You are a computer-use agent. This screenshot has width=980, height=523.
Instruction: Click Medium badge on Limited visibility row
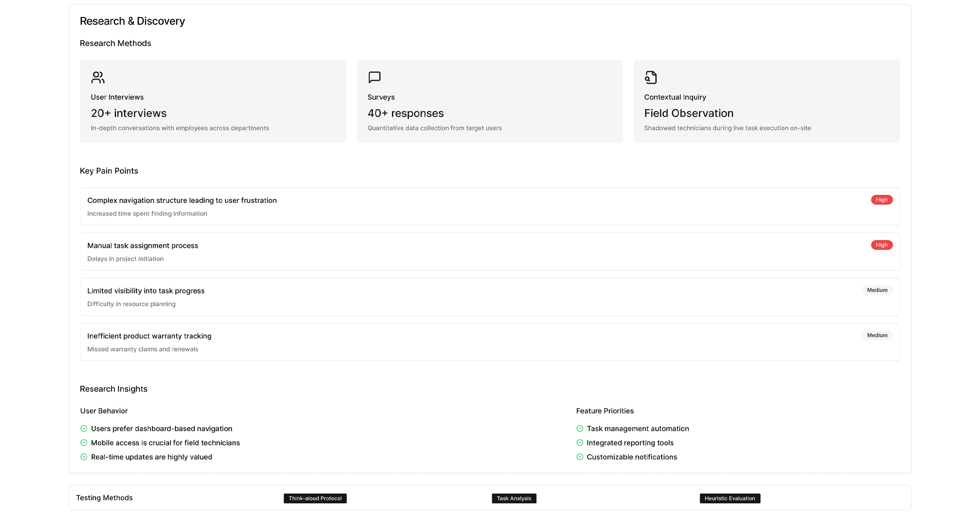pyautogui.click(x=877, y=290)
